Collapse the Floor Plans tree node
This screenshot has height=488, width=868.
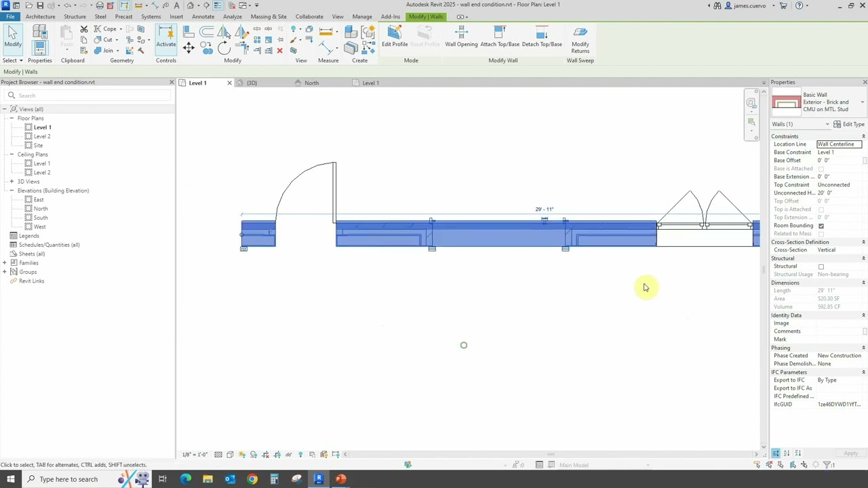[12, 119]
